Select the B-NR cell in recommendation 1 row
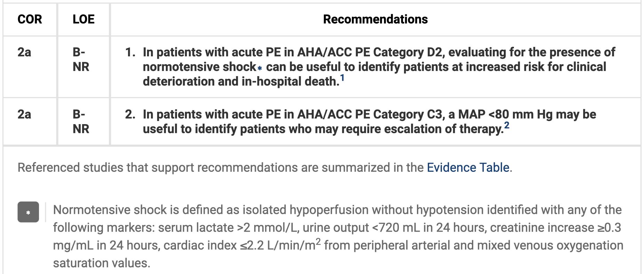This screenshot has width=644, height=274. (81, 59)
